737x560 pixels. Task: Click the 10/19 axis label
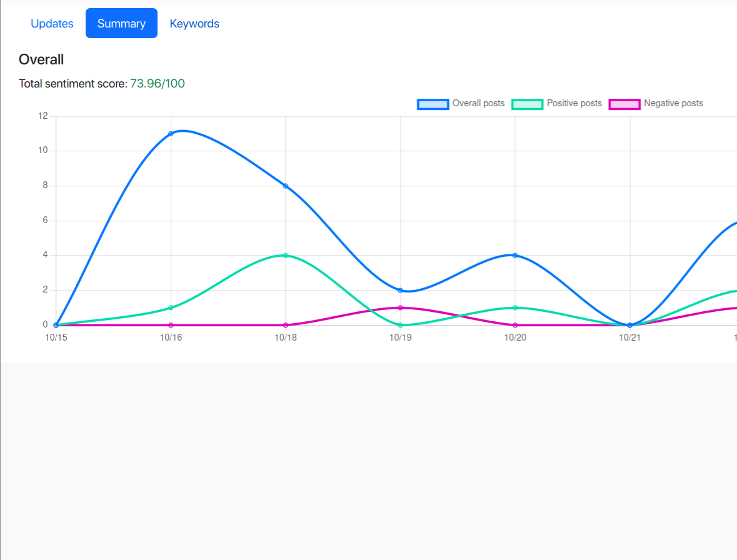click(x=400, y=337)
